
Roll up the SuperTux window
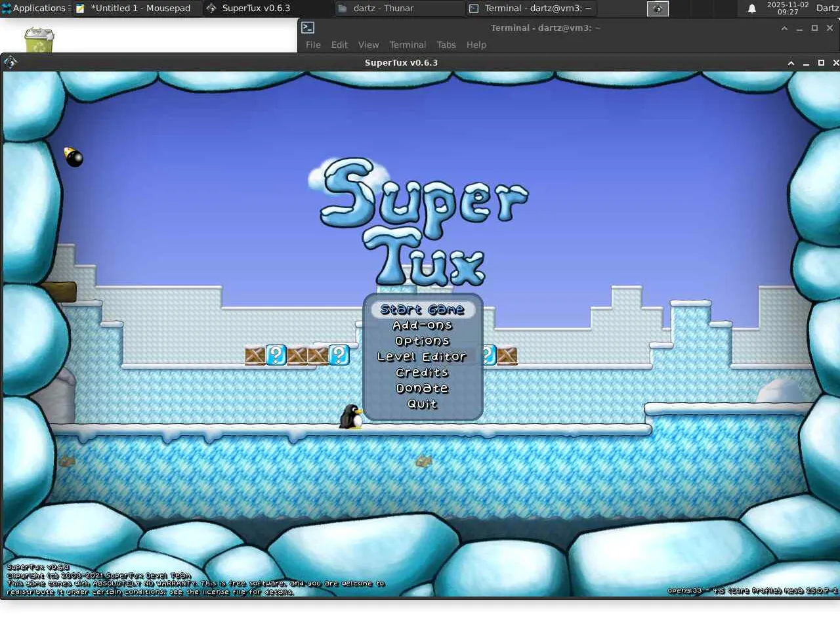[x=791, y=63]
